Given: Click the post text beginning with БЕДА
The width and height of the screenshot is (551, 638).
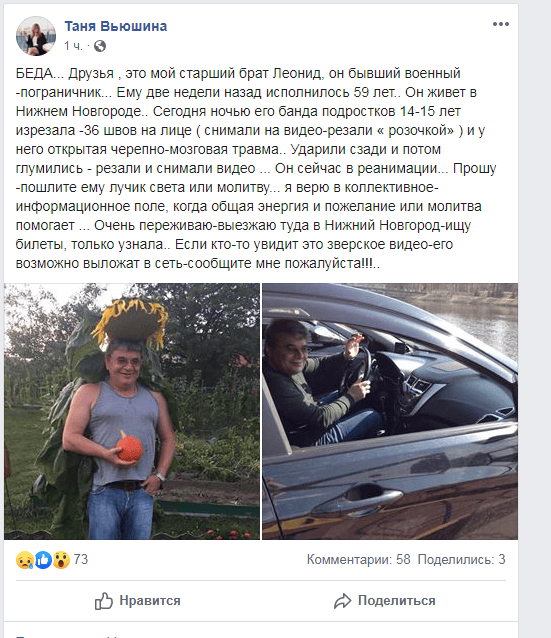Looking at the screenshot, I should tap(256, 168).
